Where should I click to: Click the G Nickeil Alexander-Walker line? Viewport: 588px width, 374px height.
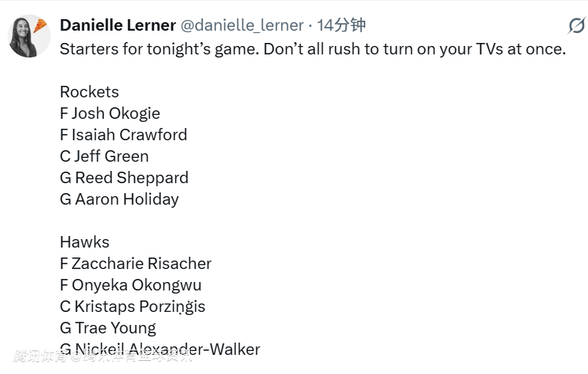[160, 349]
